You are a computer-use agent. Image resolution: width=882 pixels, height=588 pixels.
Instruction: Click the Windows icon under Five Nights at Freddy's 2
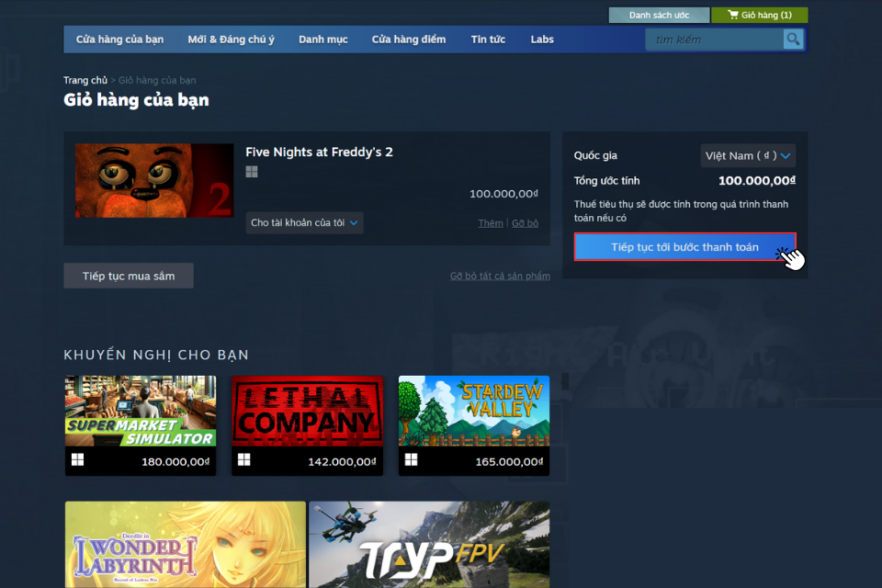pyautogui.click(x=252, y=172)
